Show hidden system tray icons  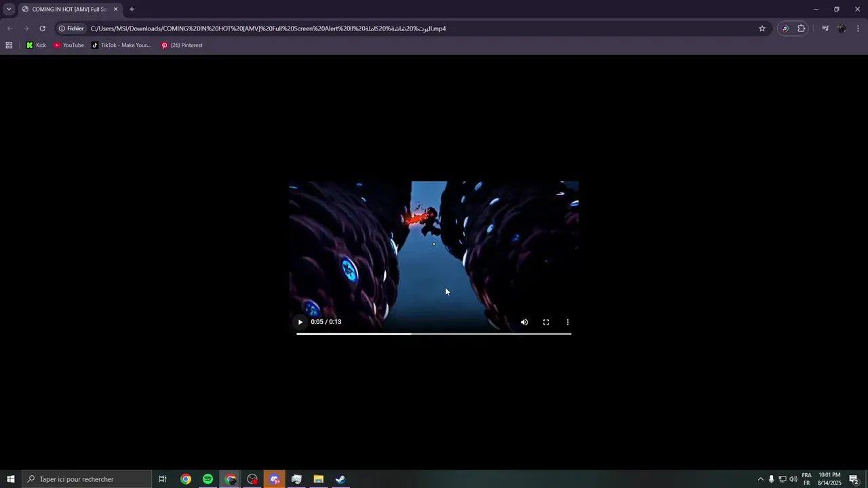[760, 479]
